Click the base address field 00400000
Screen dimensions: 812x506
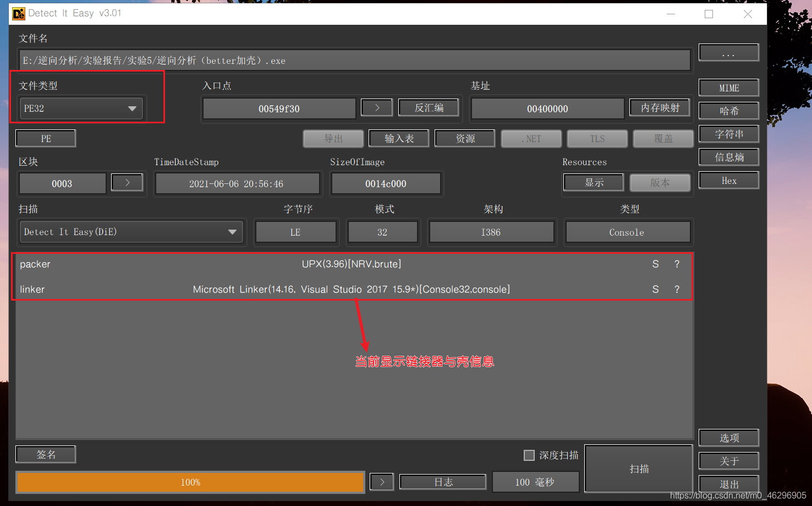pos(547,108)
